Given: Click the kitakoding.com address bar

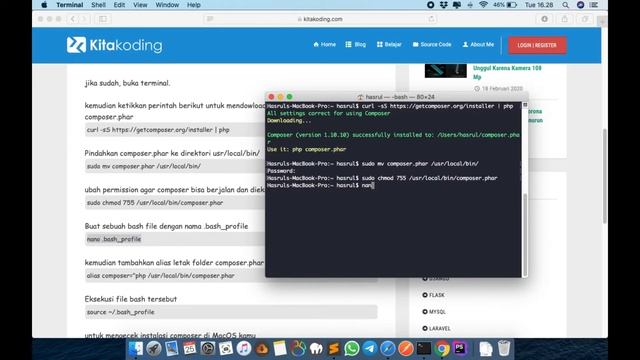Looking at the screenshot, I should pos(320,19).
